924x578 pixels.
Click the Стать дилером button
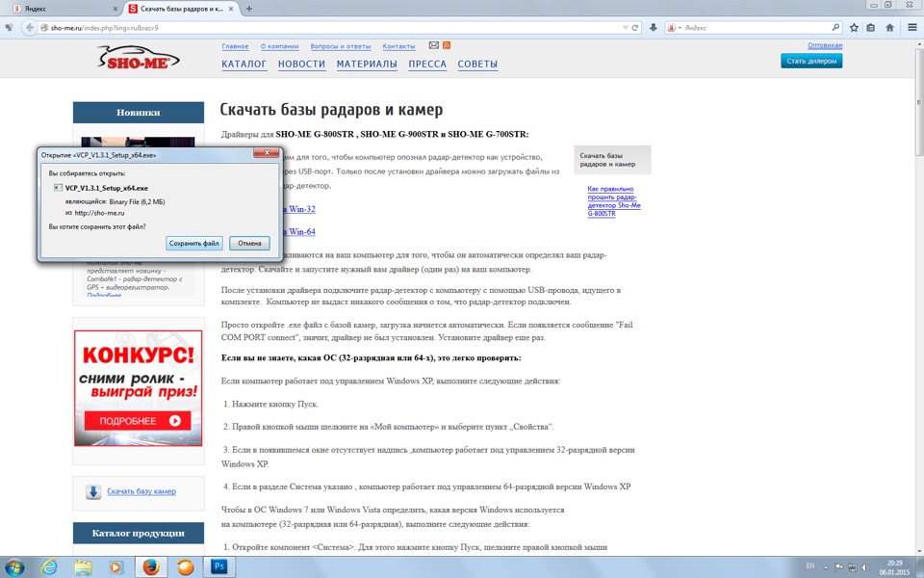pyautogui.click(x=811, y=61)
